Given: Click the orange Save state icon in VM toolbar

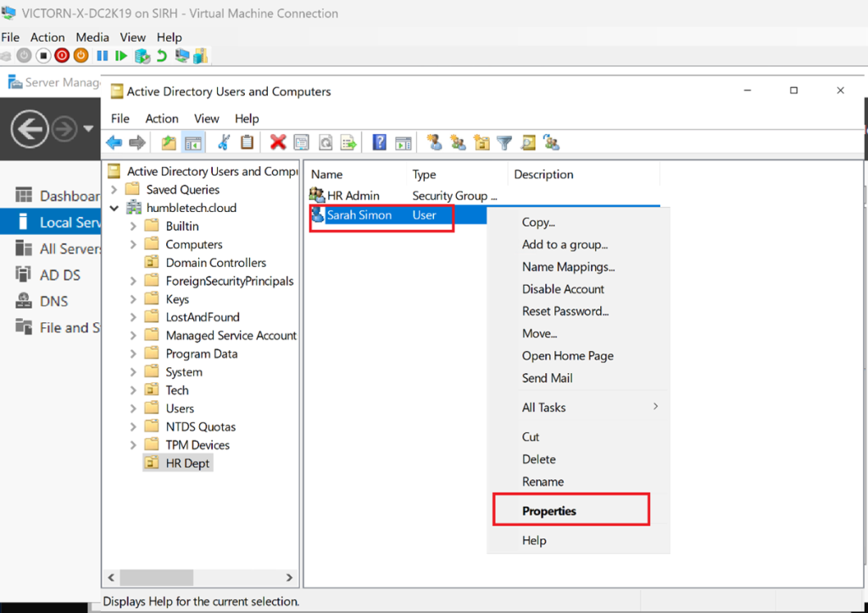Looking at the screenshot, I should (x=81, y=55).
